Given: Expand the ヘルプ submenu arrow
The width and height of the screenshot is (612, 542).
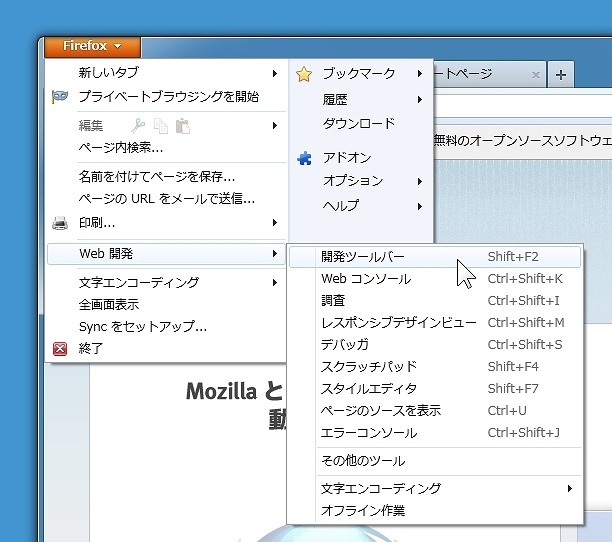Looking at the screenshot, I should click(420, 206).
